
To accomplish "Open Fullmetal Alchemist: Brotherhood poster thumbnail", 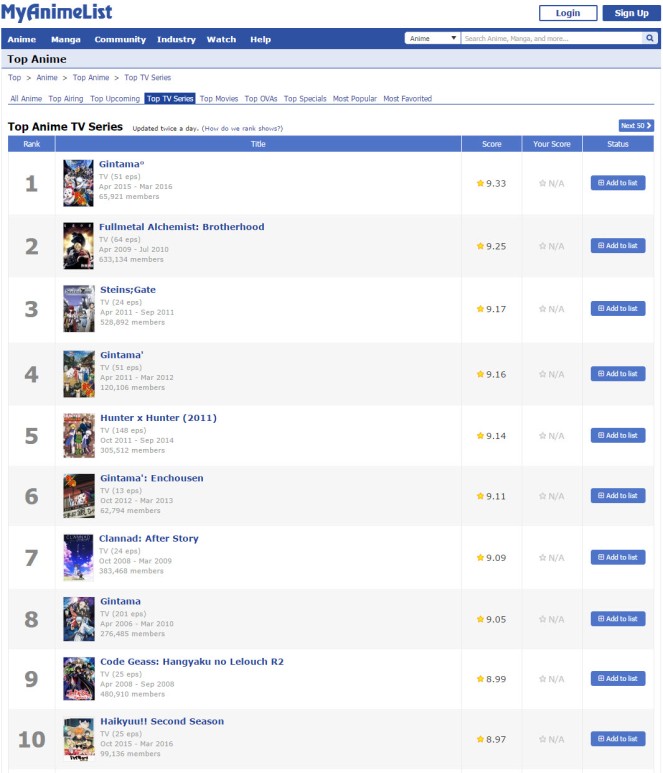I will [78, 246].
